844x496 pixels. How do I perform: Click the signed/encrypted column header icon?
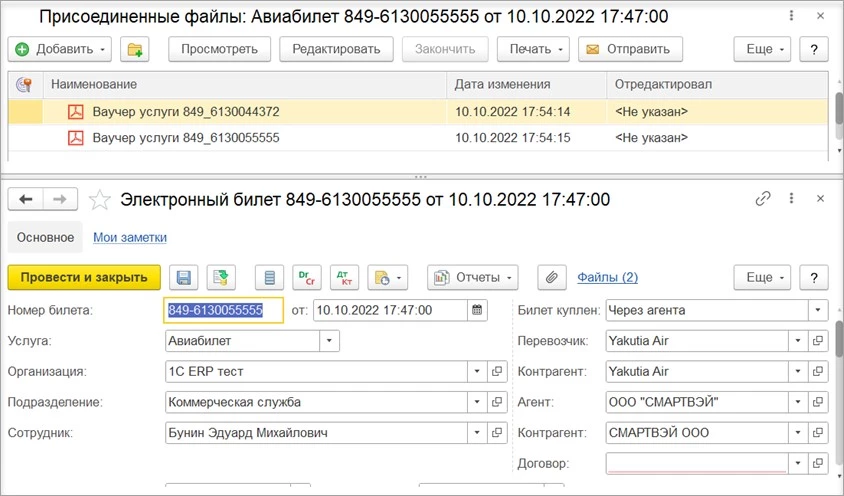pyautogui.click(x=24, y=85)
